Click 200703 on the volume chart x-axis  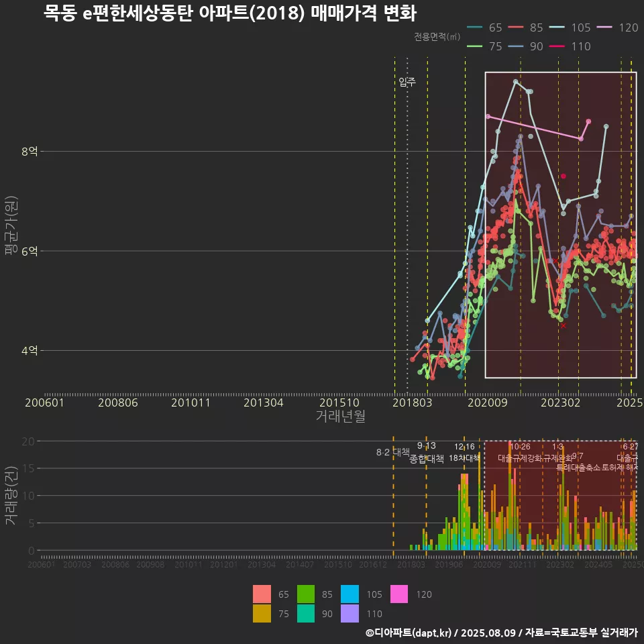[x=77, y=565]
